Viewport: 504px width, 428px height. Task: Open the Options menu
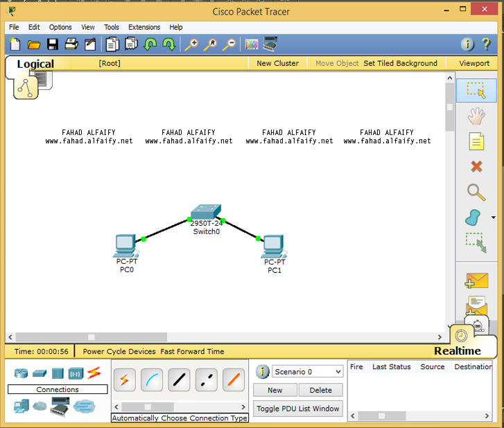[60, 27]
